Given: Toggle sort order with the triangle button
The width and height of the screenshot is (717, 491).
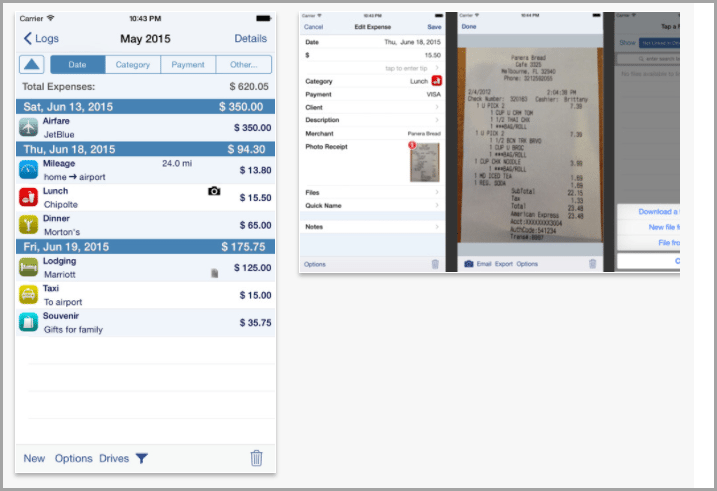Looking at the screenshot, I should [32, 65].
